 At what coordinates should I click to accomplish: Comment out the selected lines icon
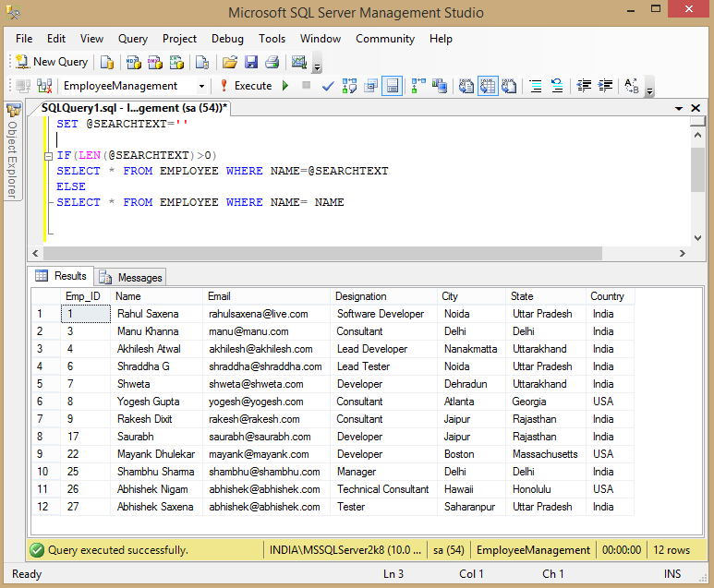[536, 86]
